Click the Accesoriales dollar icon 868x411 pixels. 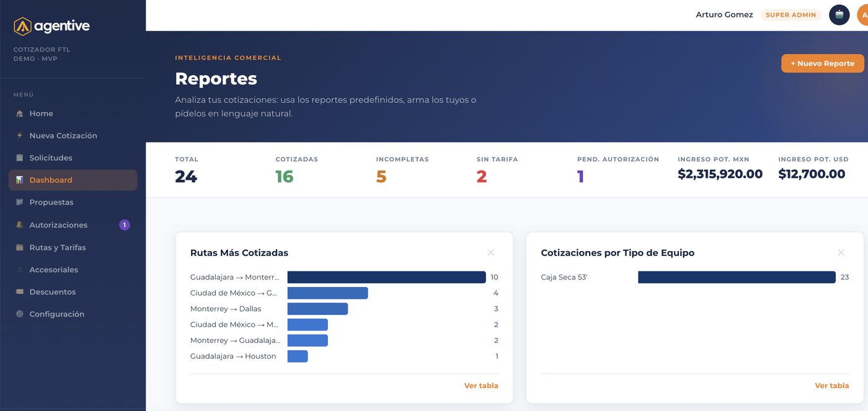click(x=19, y=270)
